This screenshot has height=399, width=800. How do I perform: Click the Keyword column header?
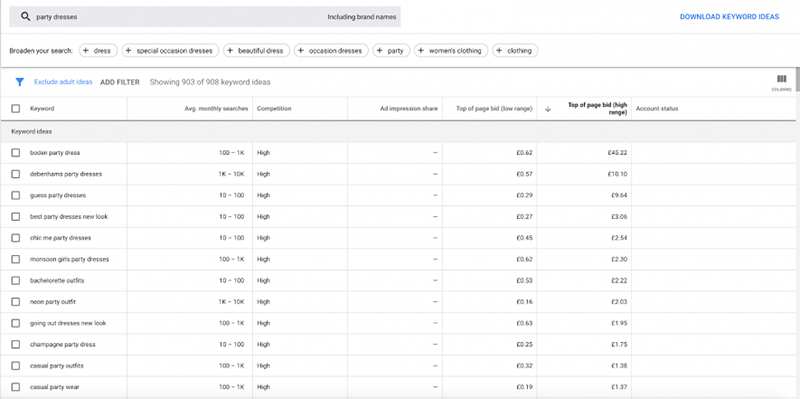42,109
